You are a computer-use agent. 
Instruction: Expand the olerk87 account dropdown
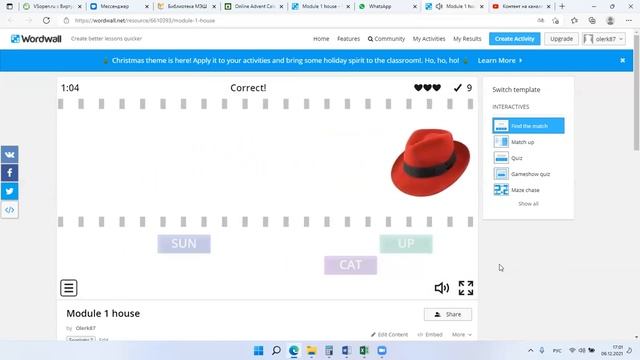pos(604,39)
